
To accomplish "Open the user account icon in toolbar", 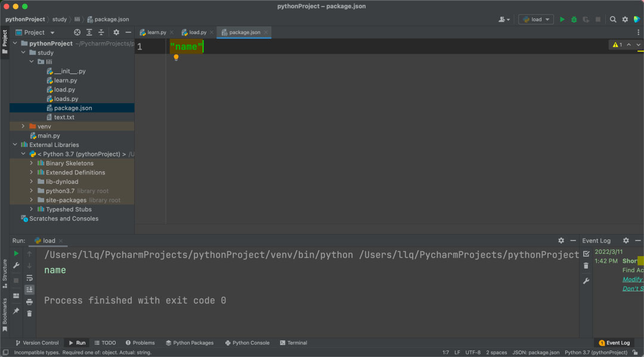I will coord(504,19).
